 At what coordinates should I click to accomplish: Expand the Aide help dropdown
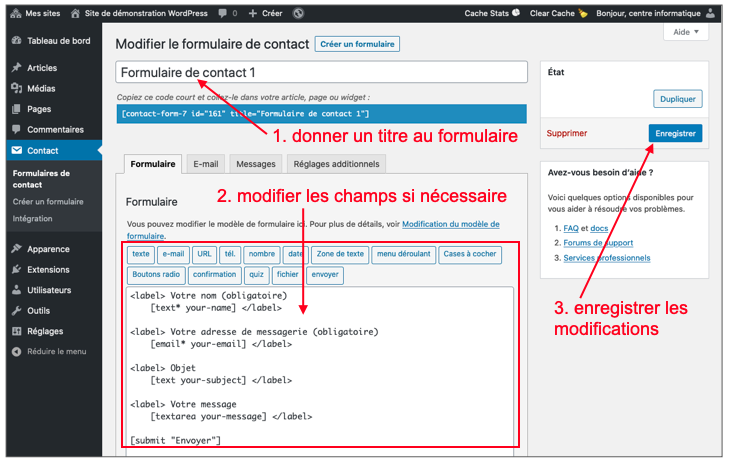[x=684, y=32]
